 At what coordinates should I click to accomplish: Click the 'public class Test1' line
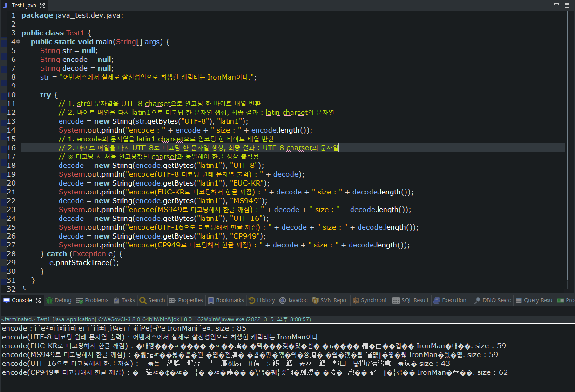[57, 33]
